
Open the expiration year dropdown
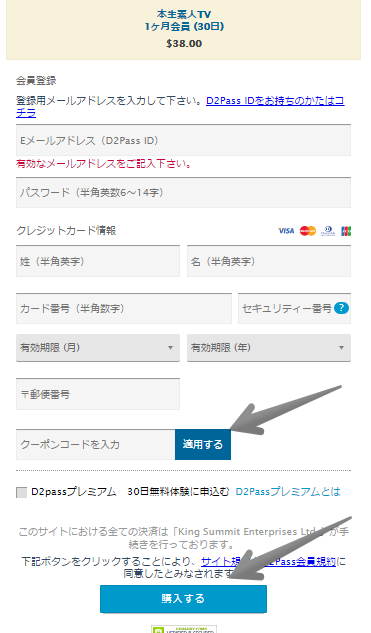coord(269,348)
